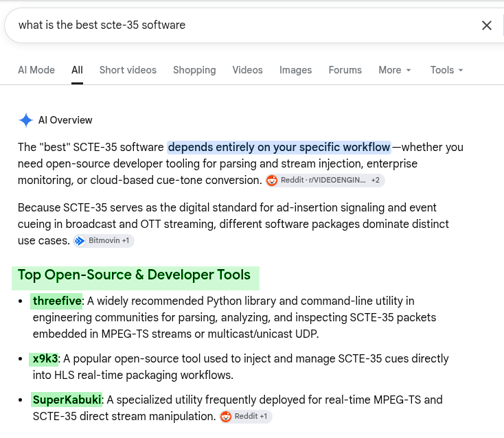
Task: Click the highlighted 'depends entirely on your specific workflow' text
Action: pyautogui.click(x=279, y=147)
